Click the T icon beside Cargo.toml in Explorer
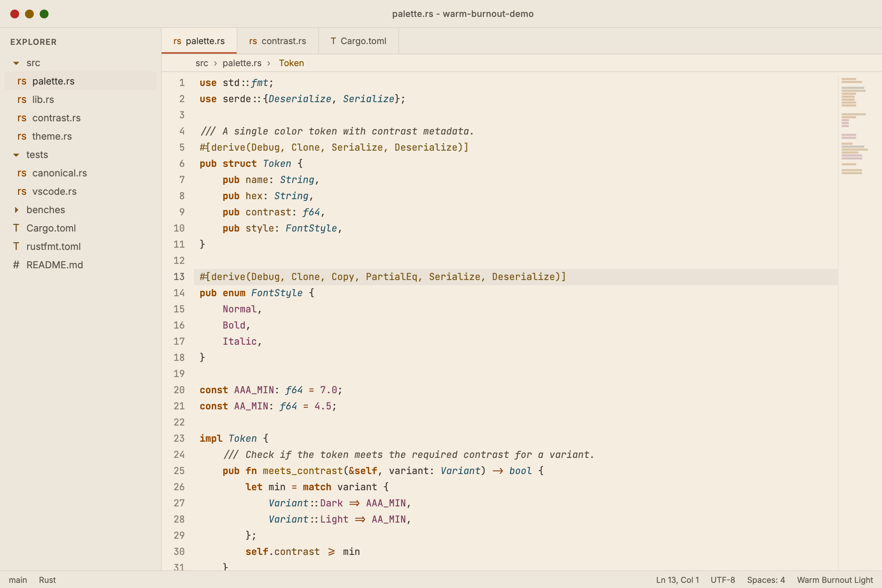Viewport: 882px width, 588px height. pyautogui.click(x=16, y=228)
